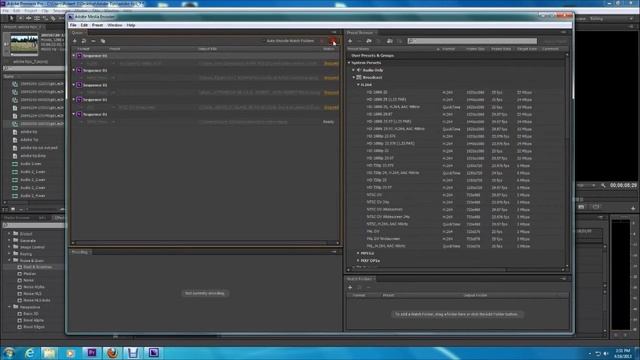
Task: Open the Edit menu
Action: (x=84, y=25)
